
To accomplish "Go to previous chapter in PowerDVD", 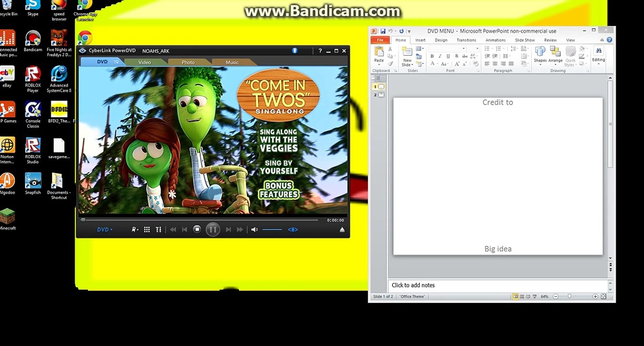I will (x=184, y=230).
